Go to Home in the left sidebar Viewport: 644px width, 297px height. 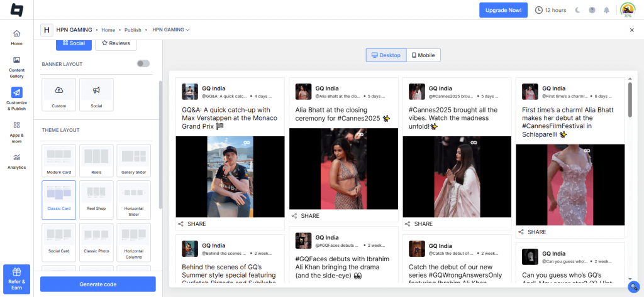(x=16, y=37)
